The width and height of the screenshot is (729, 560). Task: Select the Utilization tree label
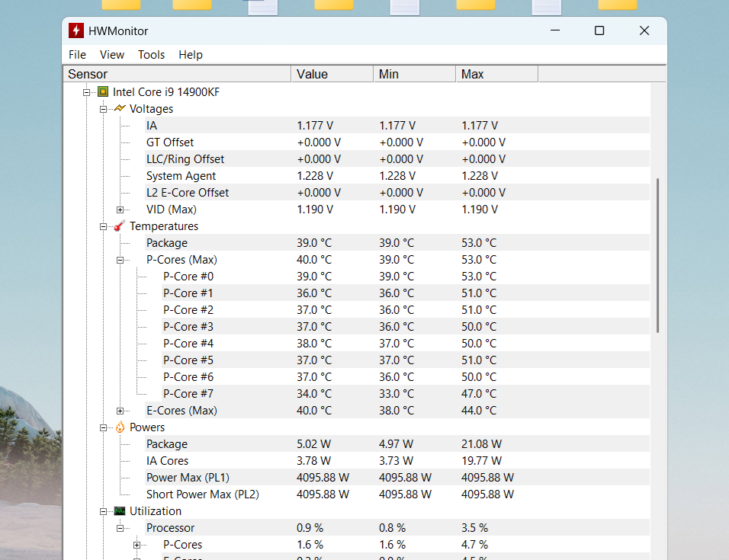(156, 511)
